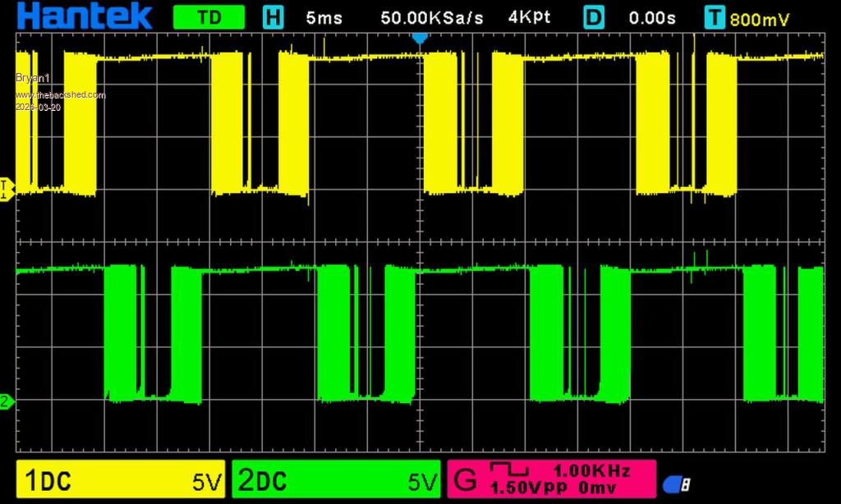Screen dimensions: 841x504
Task: Open the 800mV trigger level setting
Action: tap(760, 19)
